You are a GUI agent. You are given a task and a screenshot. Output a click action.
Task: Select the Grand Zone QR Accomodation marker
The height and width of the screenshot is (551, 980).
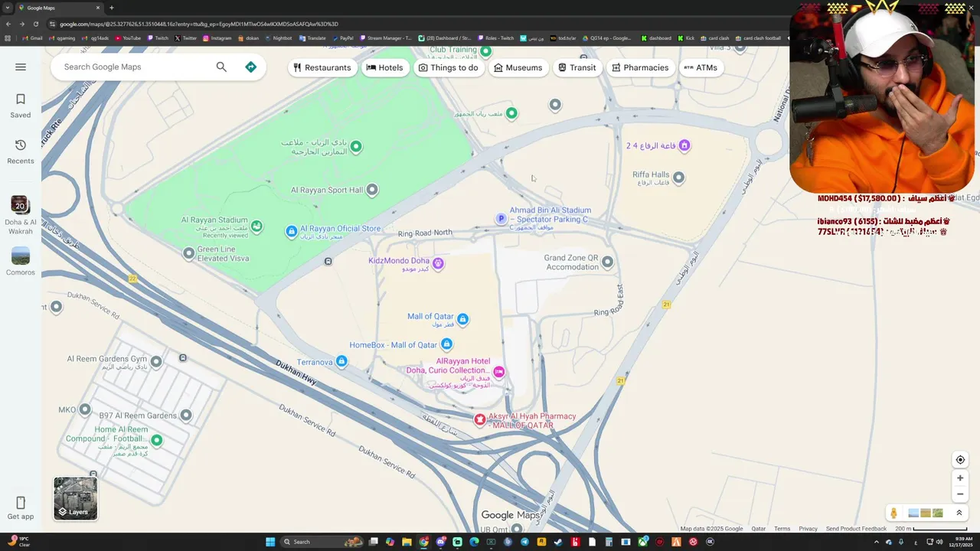pos(607,262)
